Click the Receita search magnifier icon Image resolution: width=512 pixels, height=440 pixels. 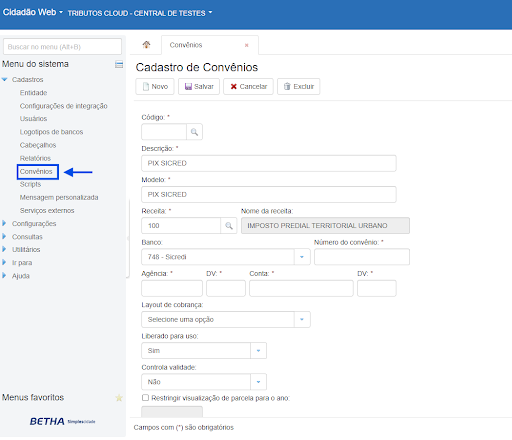[229, 226]
